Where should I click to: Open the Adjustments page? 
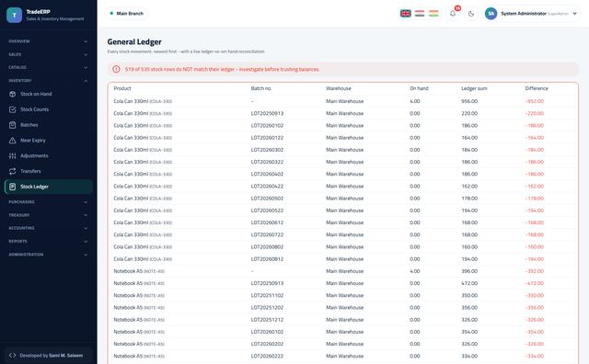coord(49,155)
